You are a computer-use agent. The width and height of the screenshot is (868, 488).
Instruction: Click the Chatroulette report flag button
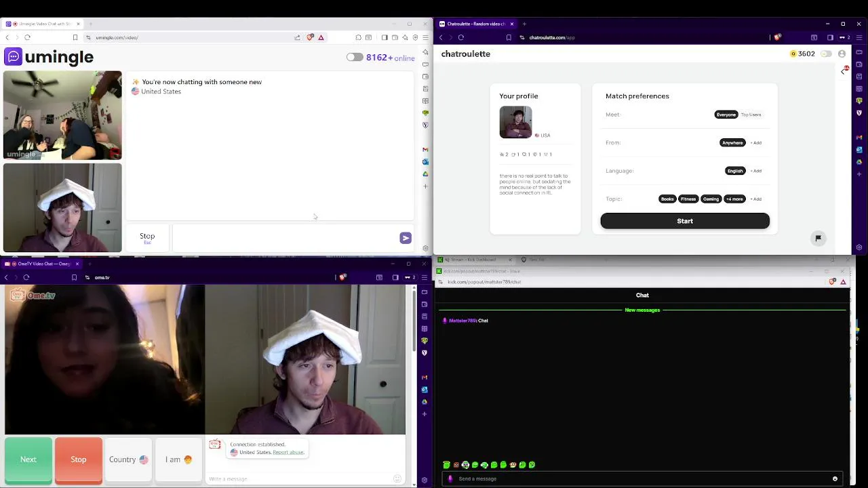coord(818,238)
